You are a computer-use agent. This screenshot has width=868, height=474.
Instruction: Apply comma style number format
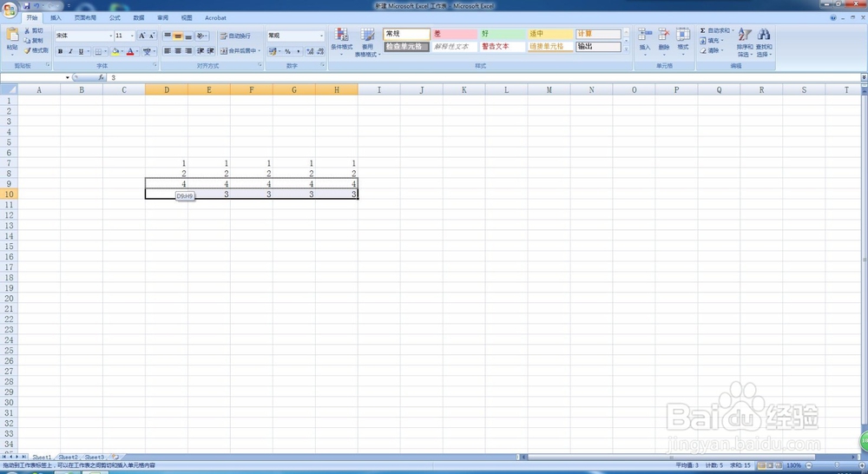click(299, 51)
